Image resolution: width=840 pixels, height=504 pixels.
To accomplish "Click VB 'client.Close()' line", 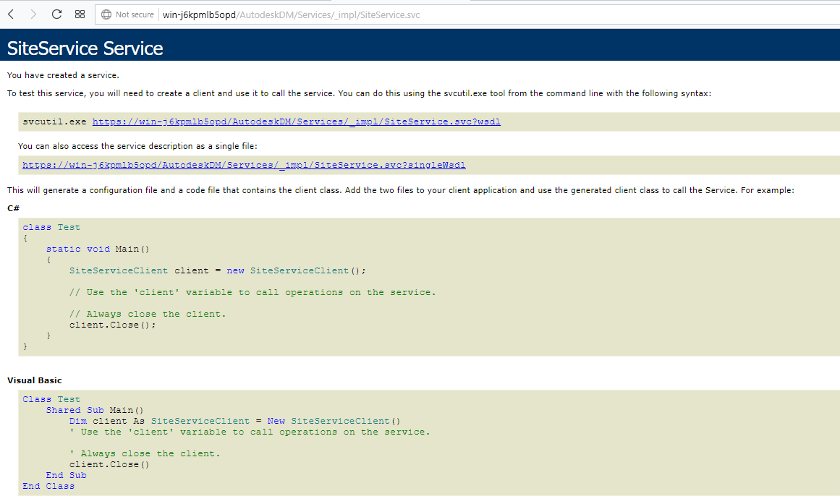I will (x=109, y=464).
